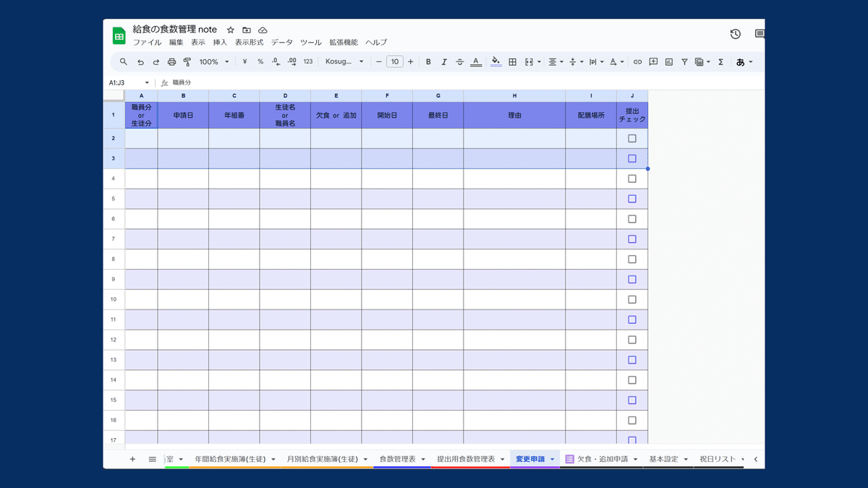Tick the checkbox in row 4
The width and height of the screenshot is (868, 488).
click(x=632, y=179)
